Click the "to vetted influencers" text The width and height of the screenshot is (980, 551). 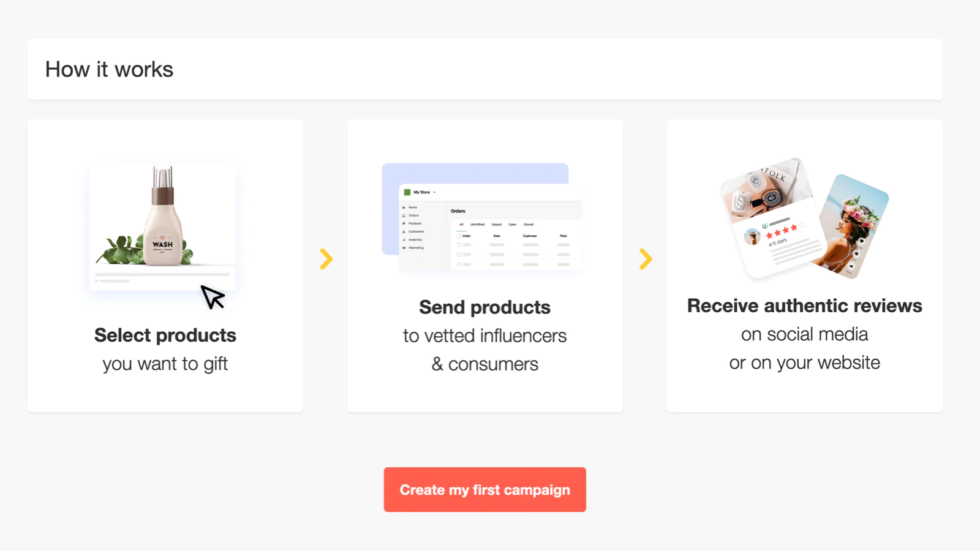pos(484,335)
